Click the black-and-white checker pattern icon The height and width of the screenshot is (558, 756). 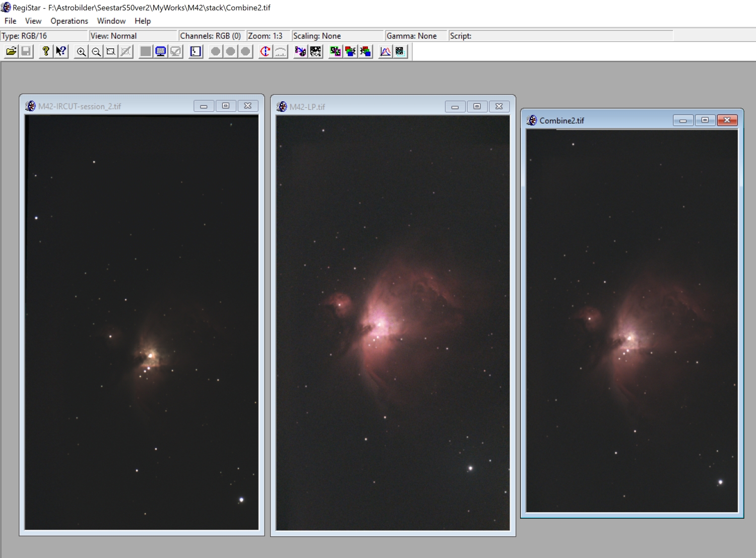(316, 51)
